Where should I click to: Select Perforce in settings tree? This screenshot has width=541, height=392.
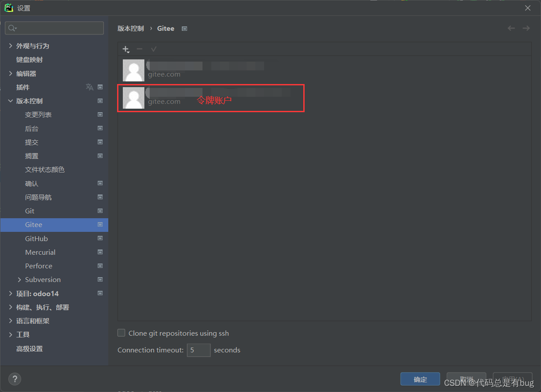click(x=39, y=266)
